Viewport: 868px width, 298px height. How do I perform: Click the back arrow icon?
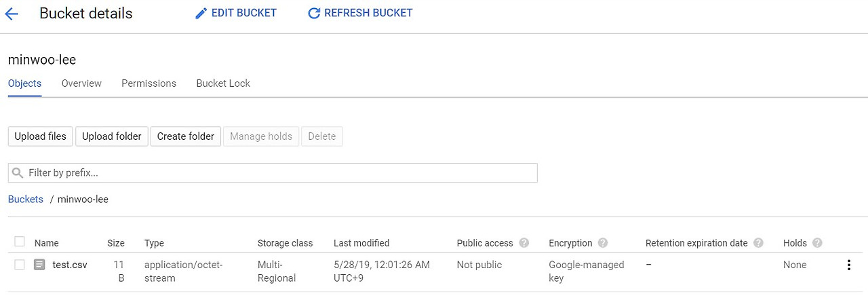click(12, 14)
